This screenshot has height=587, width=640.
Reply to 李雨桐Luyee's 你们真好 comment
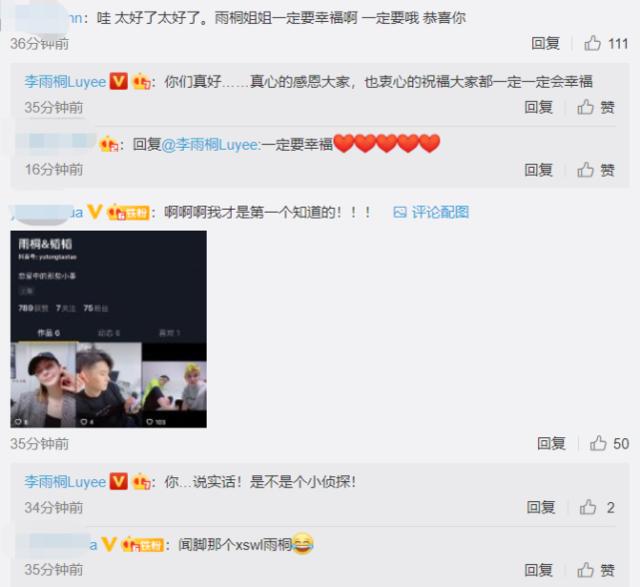(x=538, y=107)
